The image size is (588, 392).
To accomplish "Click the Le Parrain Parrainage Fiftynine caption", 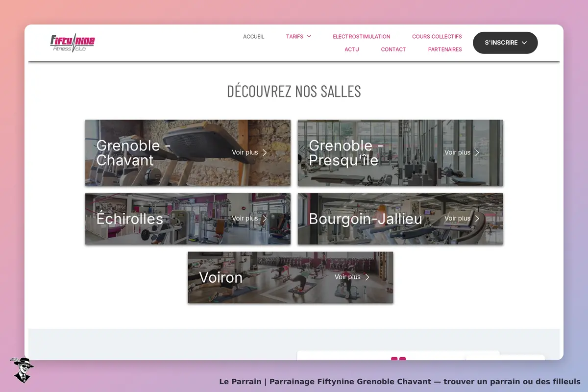I will (400, 381).
